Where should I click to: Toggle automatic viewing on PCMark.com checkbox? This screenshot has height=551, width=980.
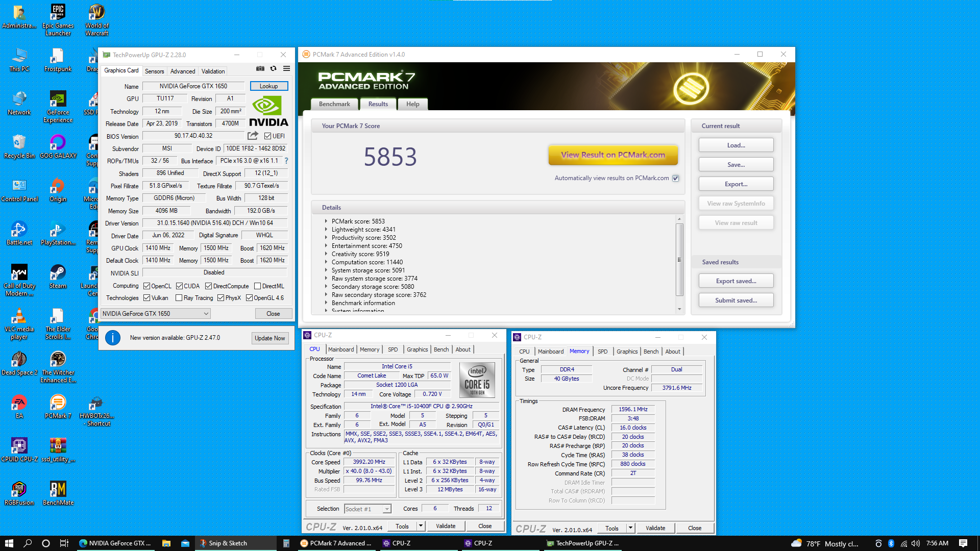(x=676, y=178)
